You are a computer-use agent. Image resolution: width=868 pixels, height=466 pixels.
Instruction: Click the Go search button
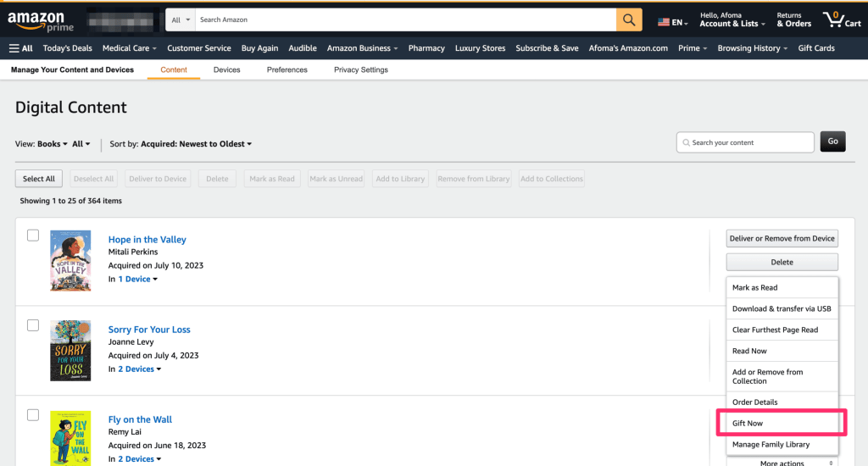832,141
